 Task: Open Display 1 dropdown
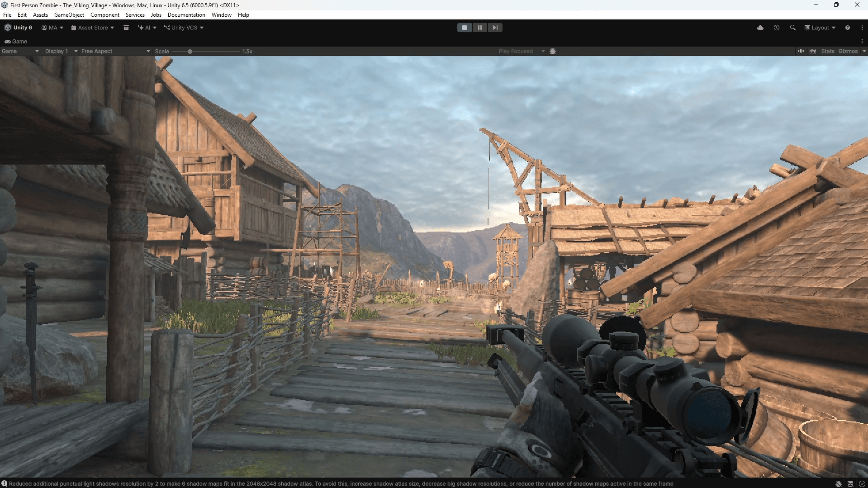61,51
